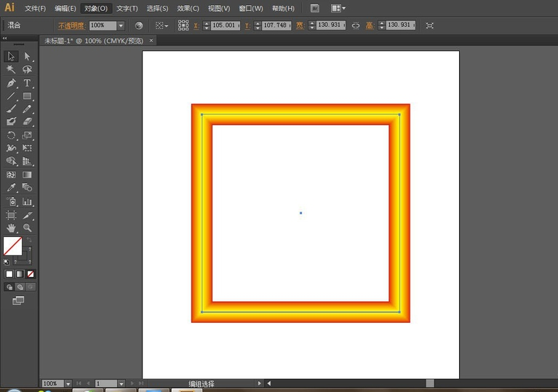Select the Eraser tool
558x392 pixels.
click(x=27, y=121)
